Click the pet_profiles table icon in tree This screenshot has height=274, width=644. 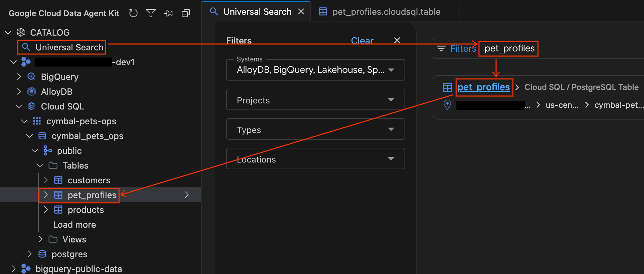[x=58, y=195]
